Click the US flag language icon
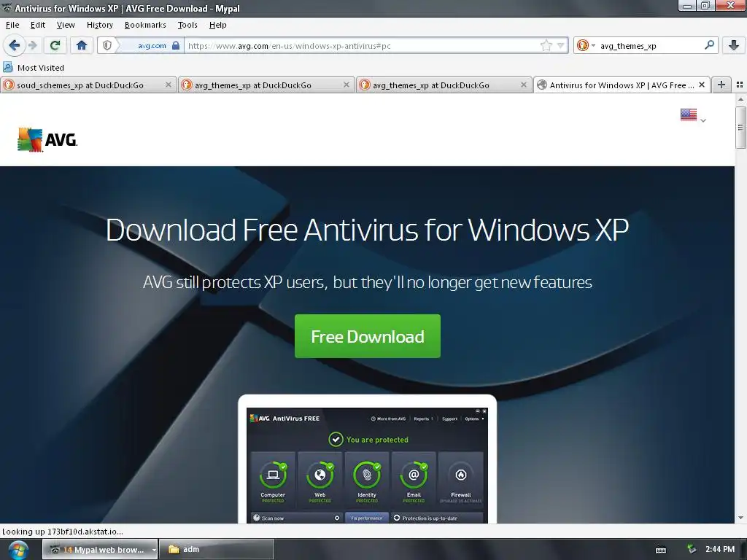747x560 pixels. pyautogui.click(x=688, y=114)
